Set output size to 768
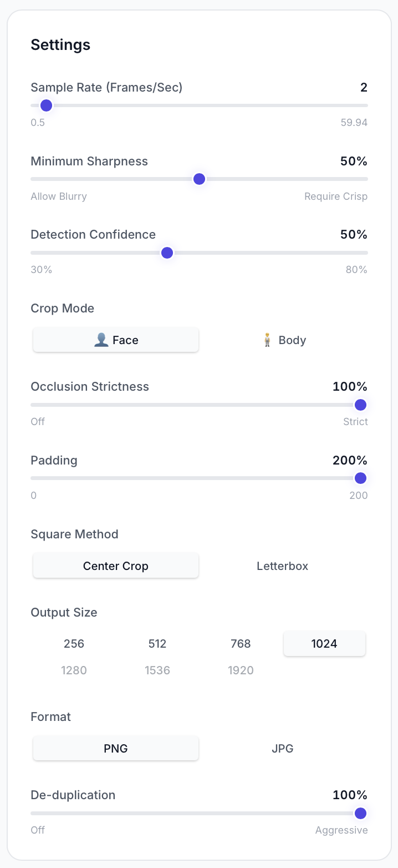 tap(241, 644)
